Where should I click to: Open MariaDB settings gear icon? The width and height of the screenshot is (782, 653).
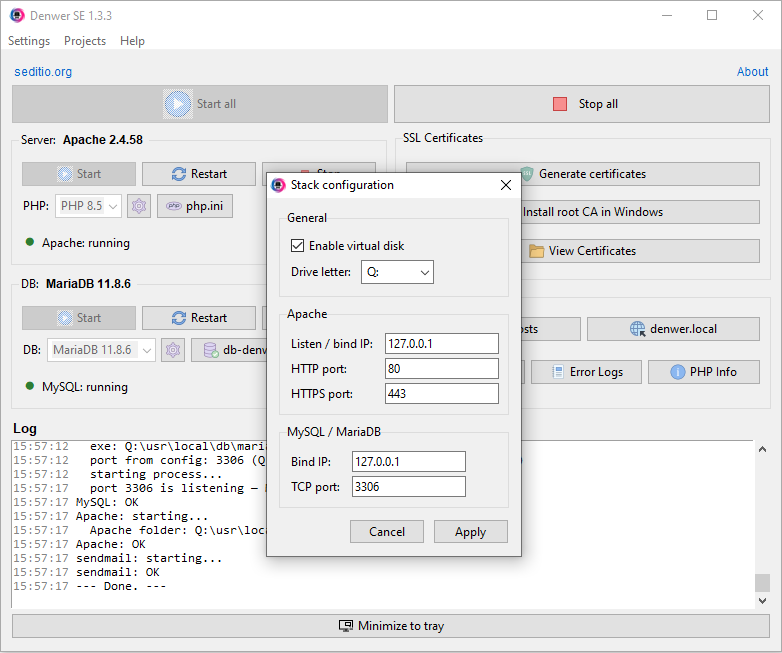pyautogui.click(x=173, y=350)
